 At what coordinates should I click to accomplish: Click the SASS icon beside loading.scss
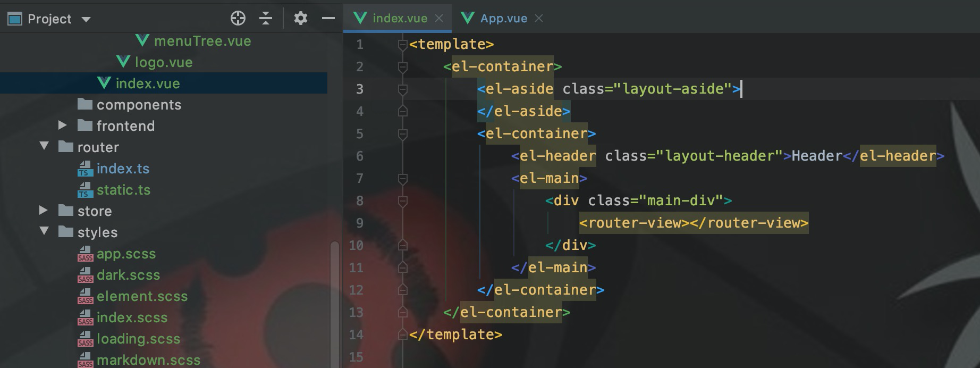coord(85,339)
